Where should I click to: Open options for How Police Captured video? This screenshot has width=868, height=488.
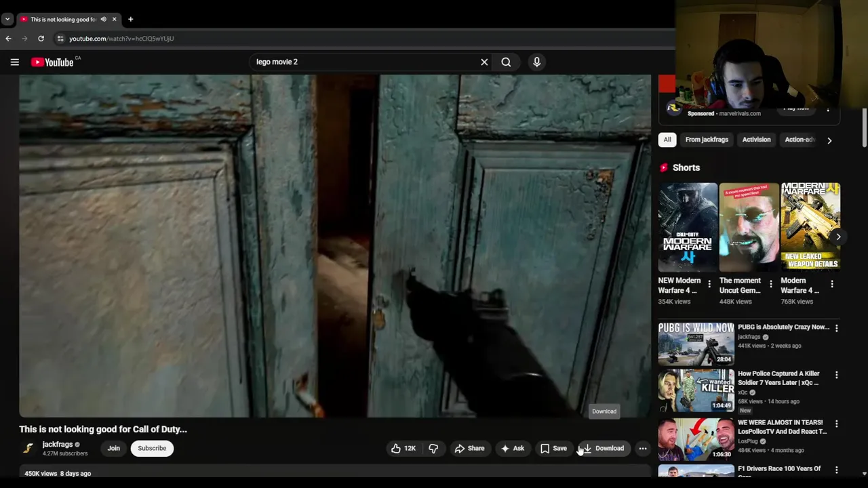836,375
